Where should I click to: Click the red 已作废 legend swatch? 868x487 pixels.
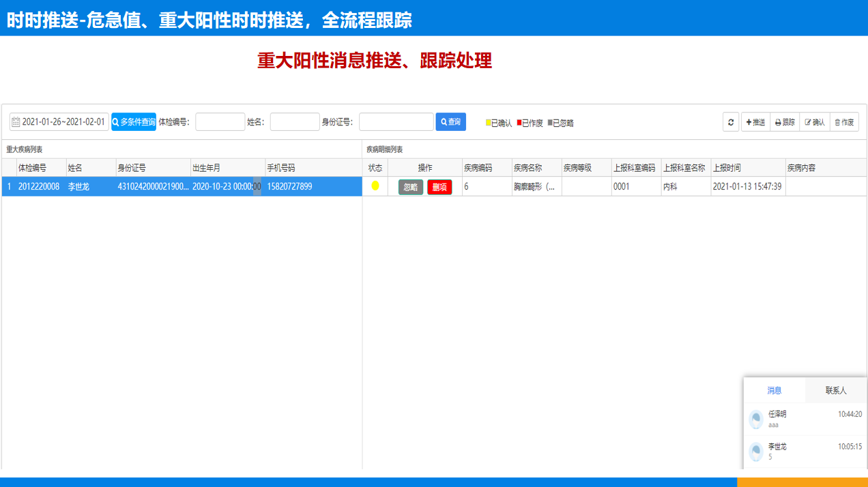(x=519, y=123)
